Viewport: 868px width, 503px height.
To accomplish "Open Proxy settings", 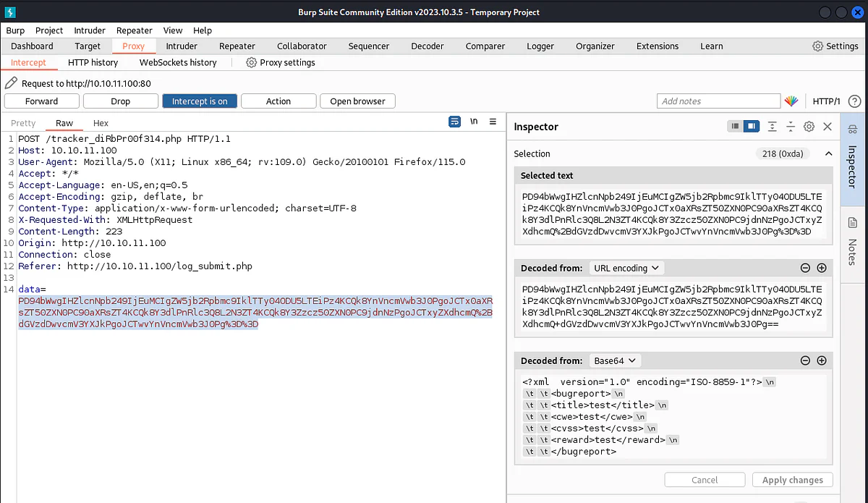I will (x=281, y=62).
